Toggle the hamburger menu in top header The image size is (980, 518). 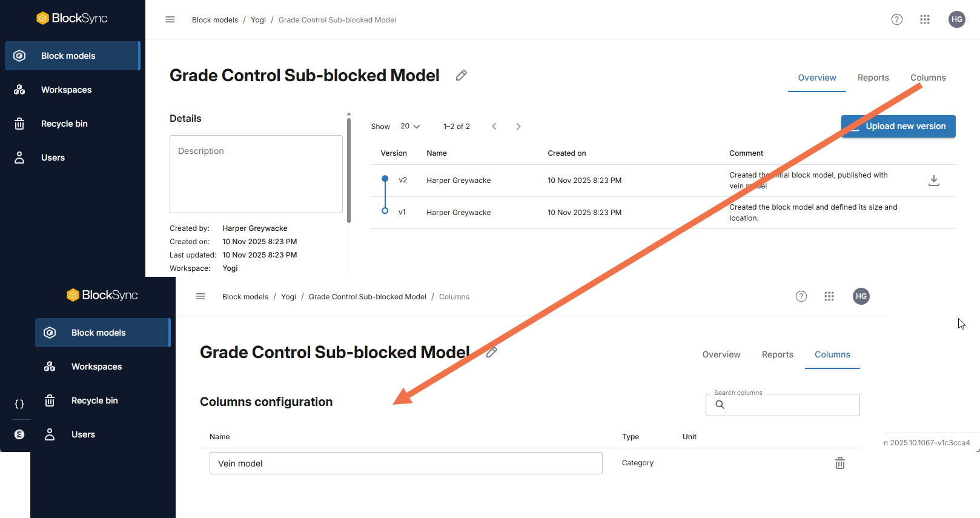[x=170, y=19]
